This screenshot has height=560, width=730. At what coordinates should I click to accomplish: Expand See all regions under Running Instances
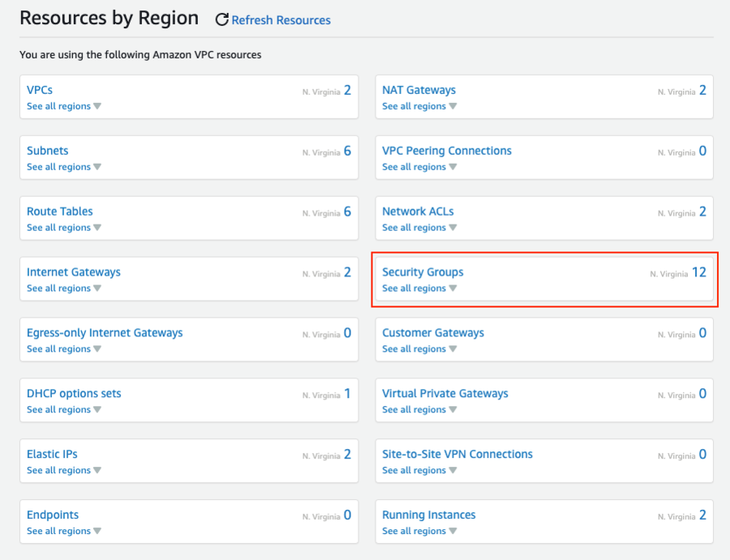tap(419, 531)
